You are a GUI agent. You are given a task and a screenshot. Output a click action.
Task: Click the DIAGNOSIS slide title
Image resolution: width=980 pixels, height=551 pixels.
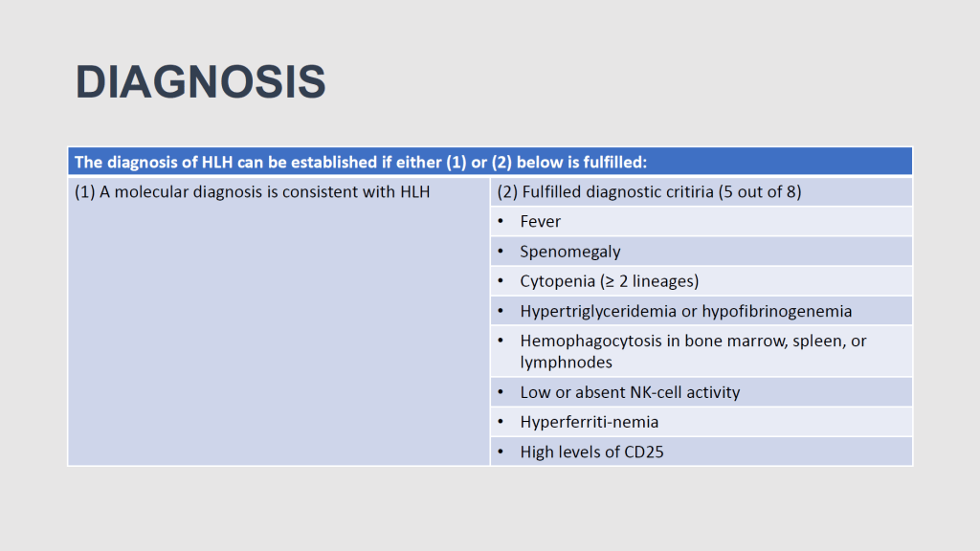coord(201,83)
